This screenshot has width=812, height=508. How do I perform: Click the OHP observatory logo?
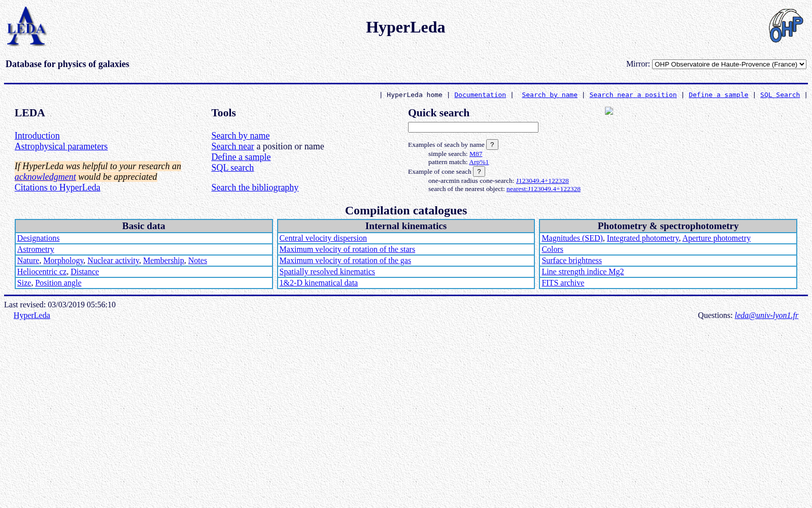786,26
